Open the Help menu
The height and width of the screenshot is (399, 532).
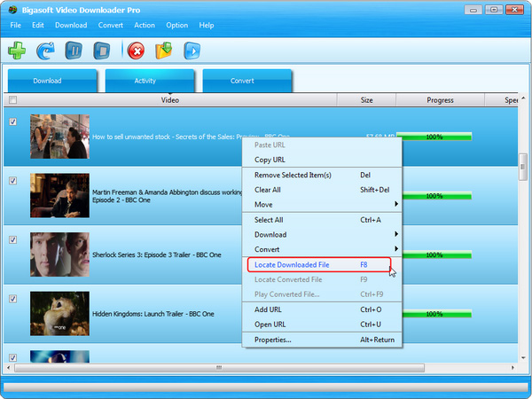pyautogui.click(x=207, y=25)
